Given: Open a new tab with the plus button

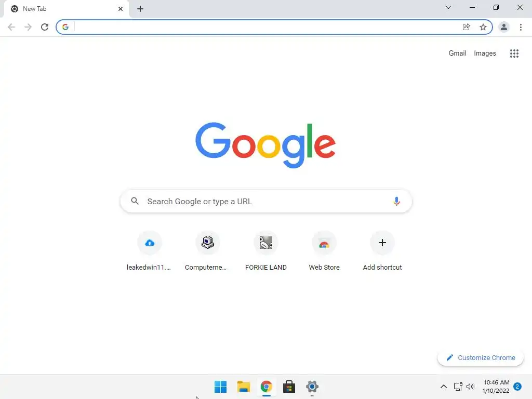Looking at the screenshot, I should [140, 9].
